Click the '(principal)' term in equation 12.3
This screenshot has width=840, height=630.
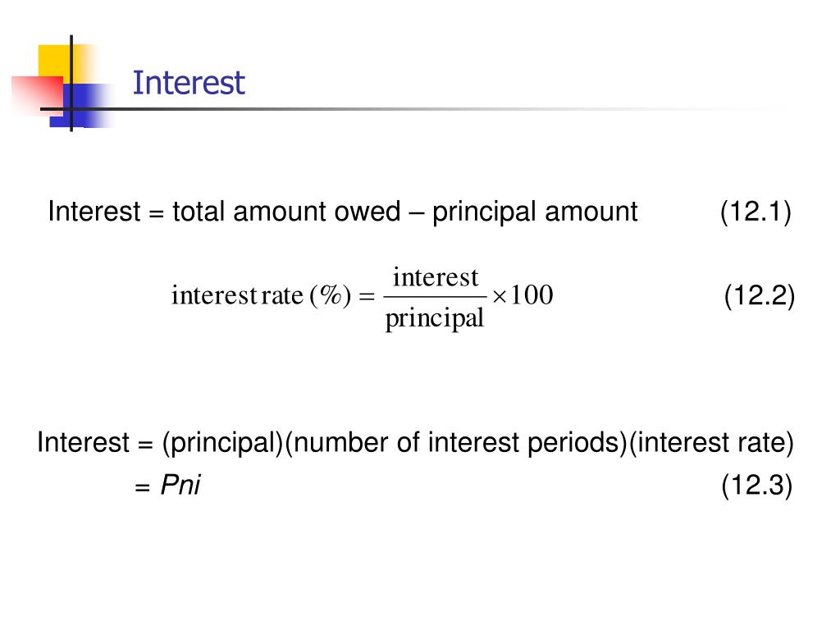pyautogui.click(x=222, y=444)
